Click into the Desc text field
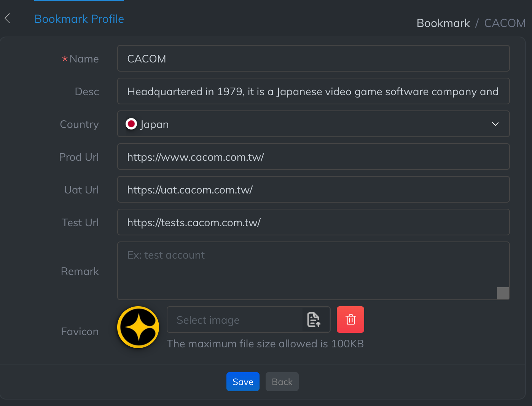 313,91
